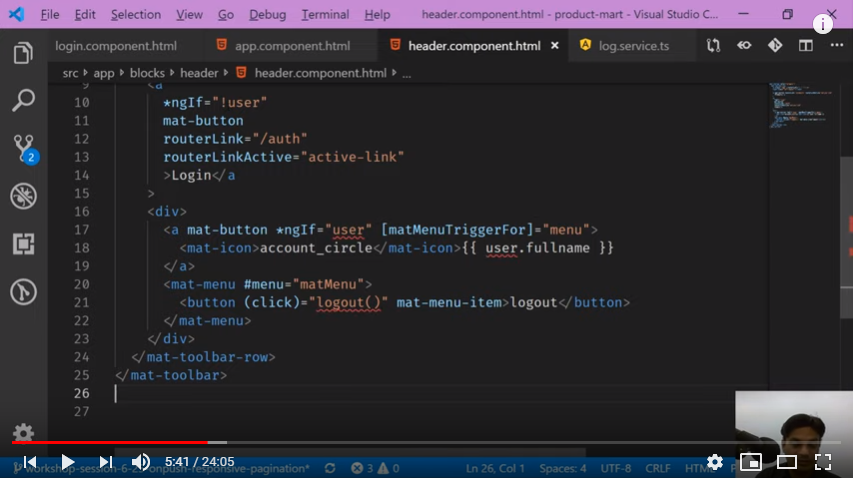The image size is (853, 478).
Task: Open the Search view in activity bar
Action: point(23,100)
